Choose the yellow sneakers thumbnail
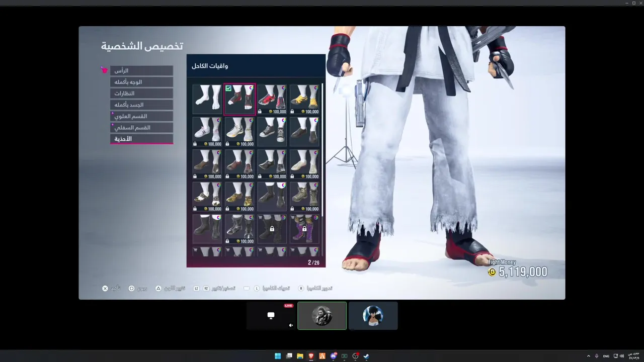 click(x=304, y=100)
